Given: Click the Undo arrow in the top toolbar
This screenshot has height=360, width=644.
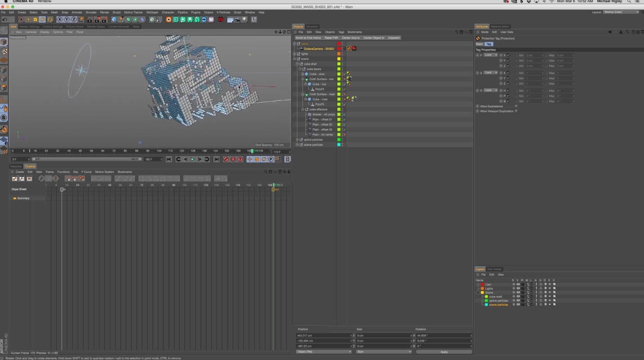Looking at the screenshot, I should click(5, 19).
